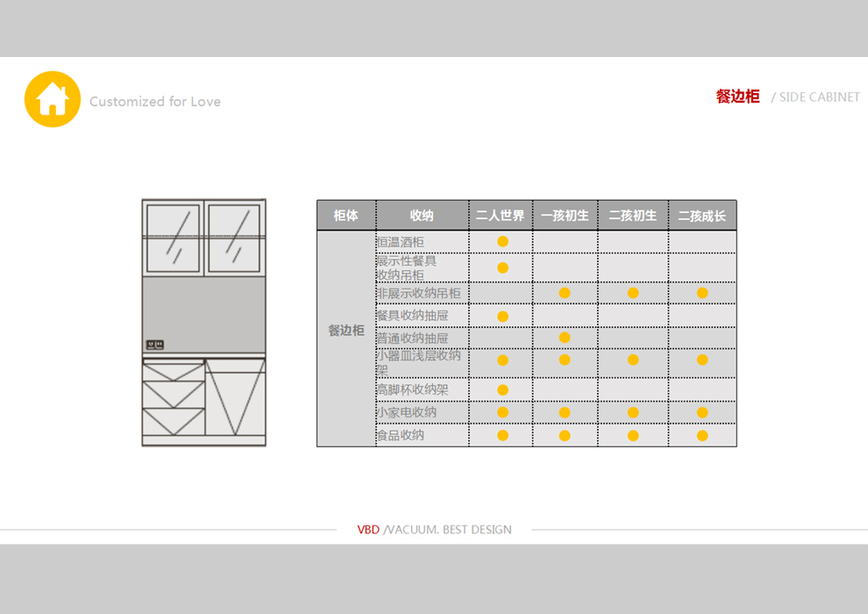Select the 'Customized for Love' text
This screenshot has width=868, height=614.
click(x=155, y=102)
